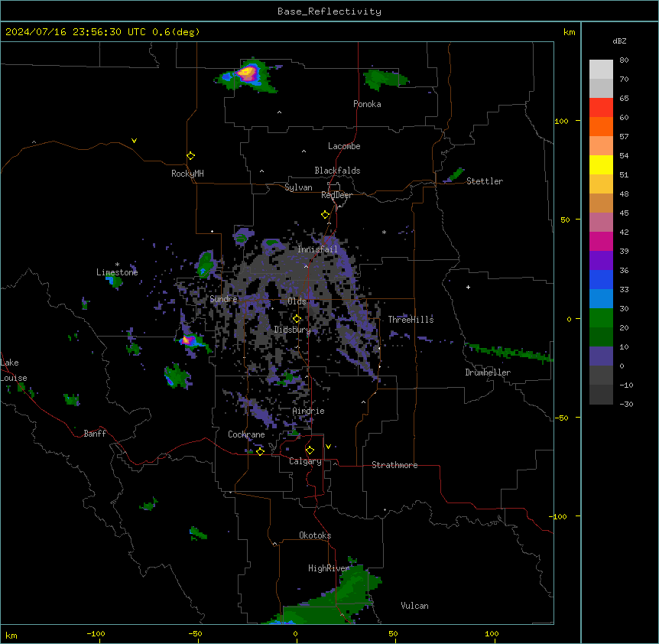Click the Airdrie city label
This screenshot has width=659, height=644.
[x=309, y=411]
